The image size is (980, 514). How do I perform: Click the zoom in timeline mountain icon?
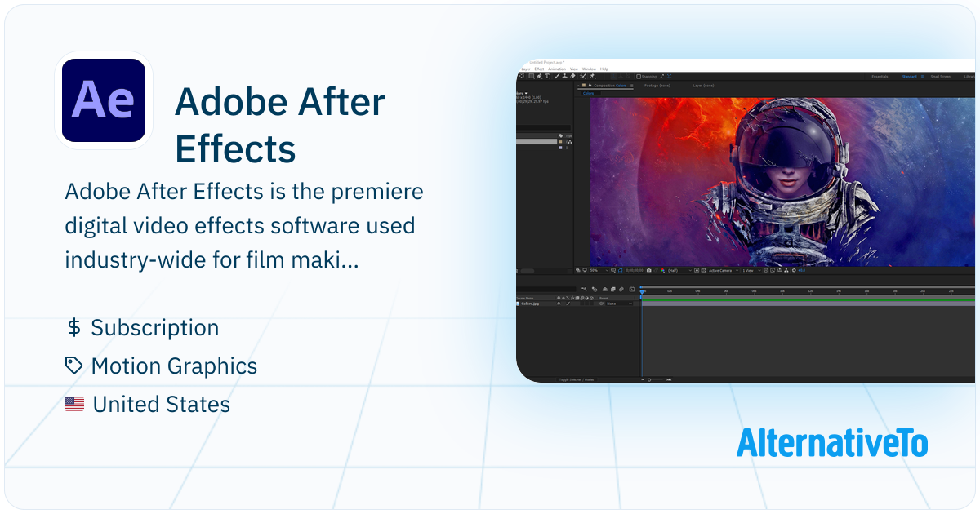pyautogui.click(x=669, y=379)
